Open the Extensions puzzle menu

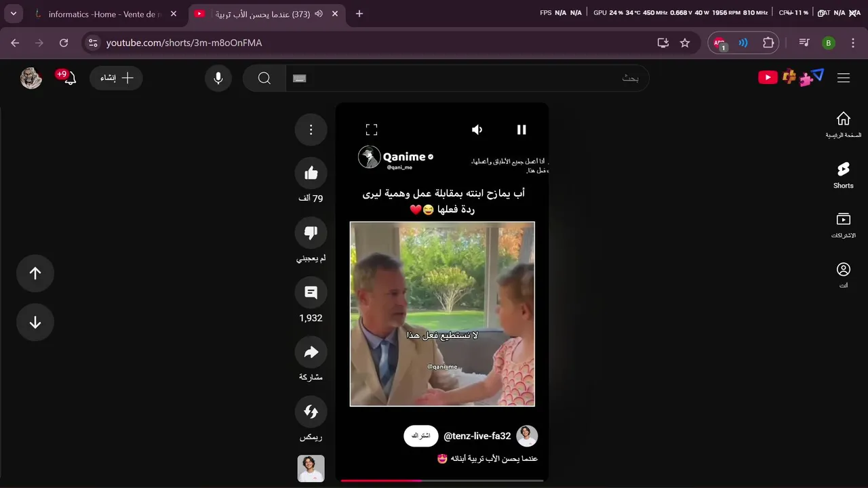point(768,43)
